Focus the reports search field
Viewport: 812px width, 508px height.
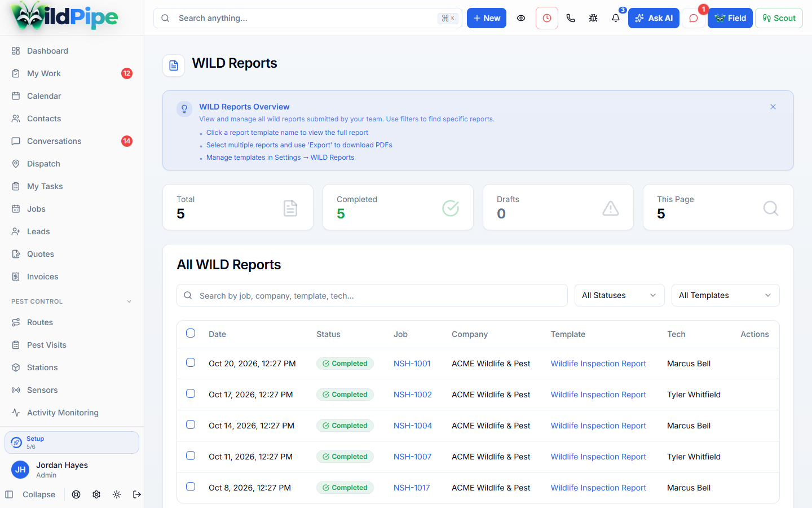pos(372,295)
